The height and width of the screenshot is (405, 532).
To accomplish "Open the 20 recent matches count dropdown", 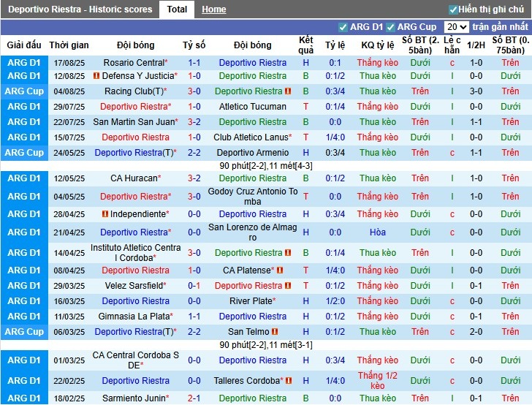I will pyautogui.click(x=458, y=27).
